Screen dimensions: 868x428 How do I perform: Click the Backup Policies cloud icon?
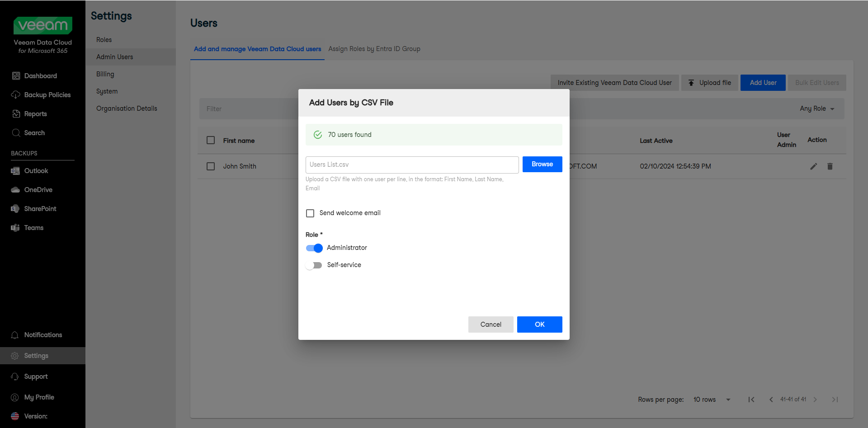point(16,95)
